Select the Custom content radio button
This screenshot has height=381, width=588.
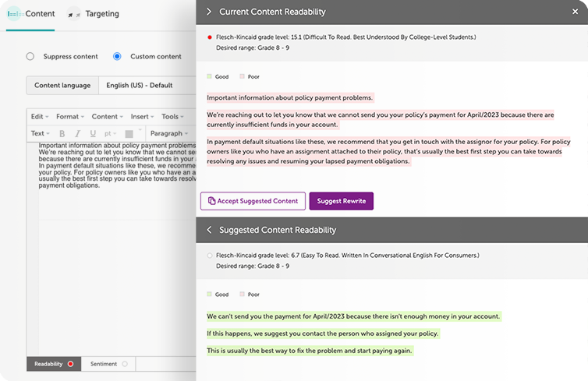coord(117,56)
